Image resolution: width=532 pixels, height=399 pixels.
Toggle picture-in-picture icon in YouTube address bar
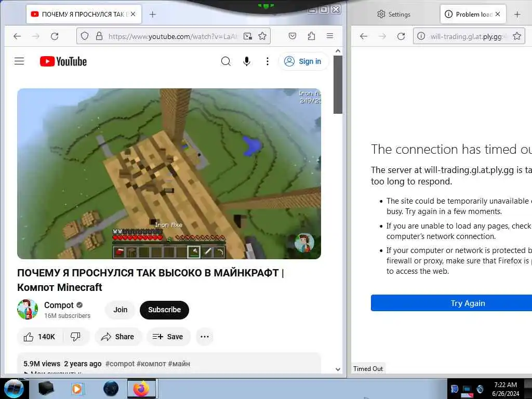coord(248,36)
